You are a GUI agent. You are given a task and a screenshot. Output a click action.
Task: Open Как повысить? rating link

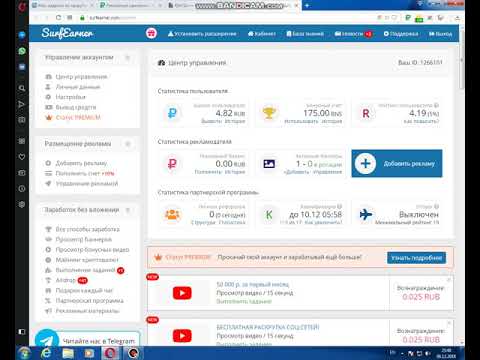tap(422, 121)
